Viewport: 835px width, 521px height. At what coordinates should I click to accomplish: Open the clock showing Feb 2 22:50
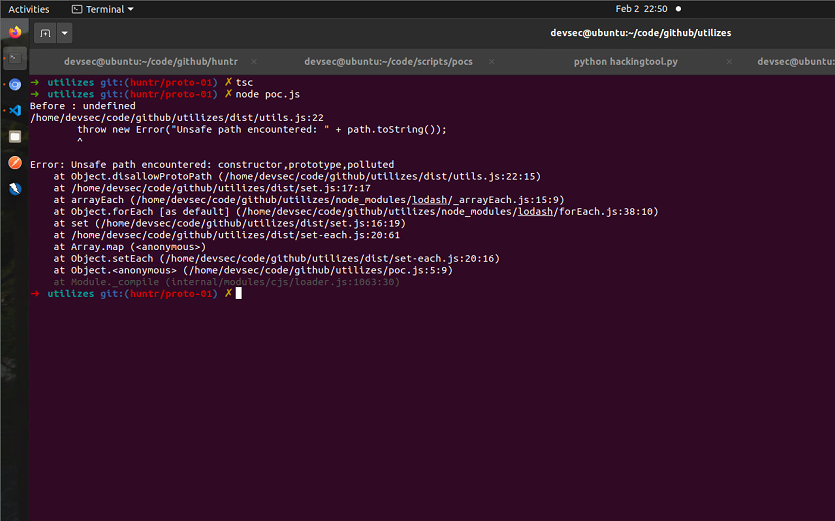point(641,9)
